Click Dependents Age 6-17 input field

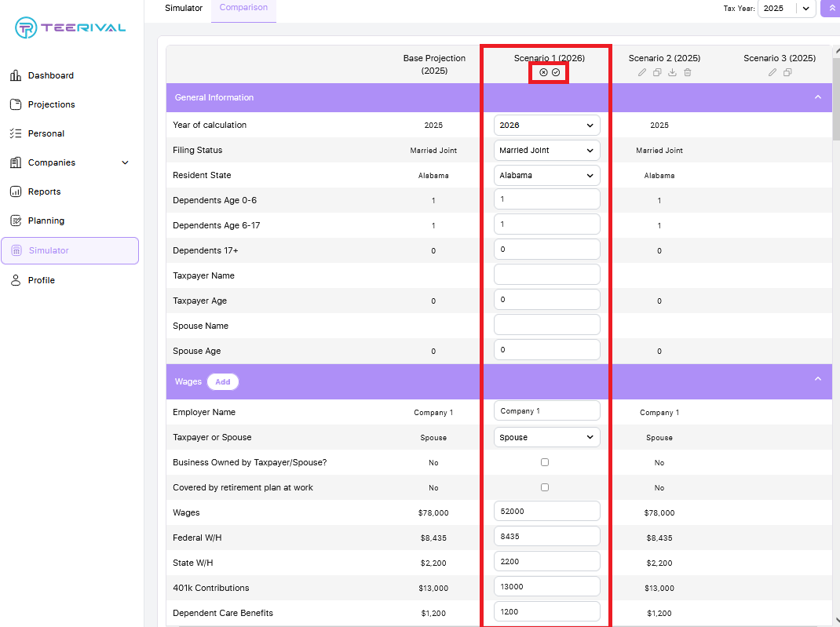(546, 224)
